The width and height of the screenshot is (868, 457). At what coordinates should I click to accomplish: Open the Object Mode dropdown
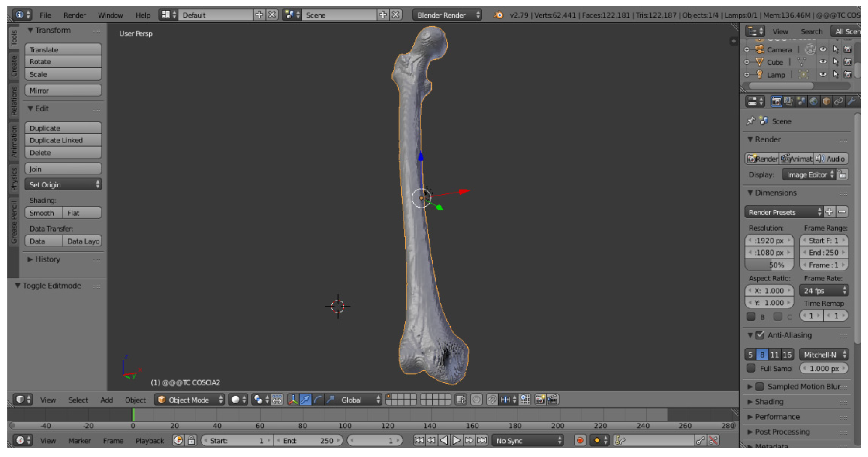(190, 400)
